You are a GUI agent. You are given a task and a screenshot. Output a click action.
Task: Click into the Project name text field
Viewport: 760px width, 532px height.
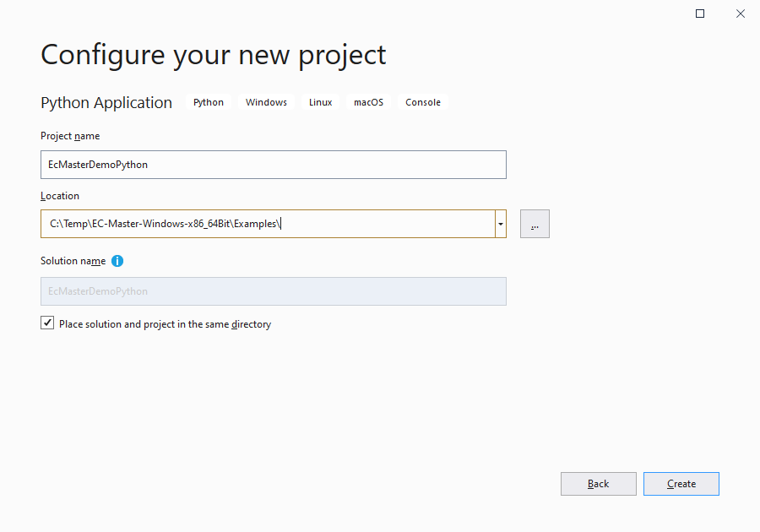[273, 165]
